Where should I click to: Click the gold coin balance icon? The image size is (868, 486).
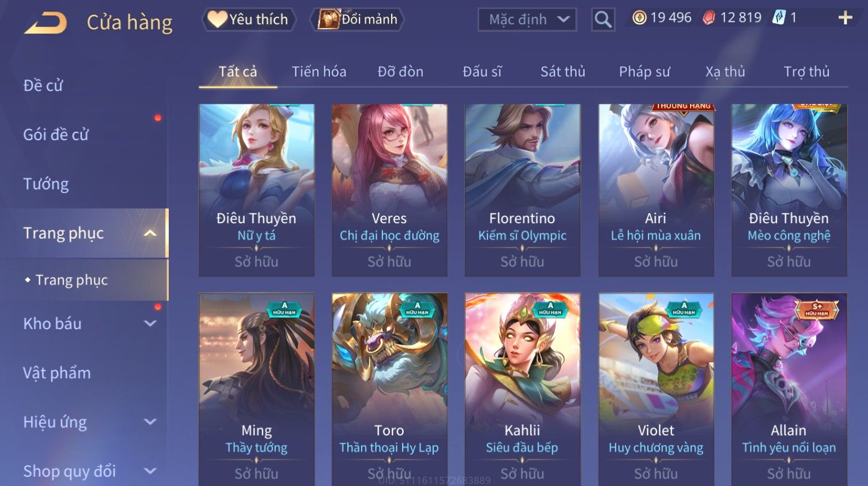tap(639, 18)
